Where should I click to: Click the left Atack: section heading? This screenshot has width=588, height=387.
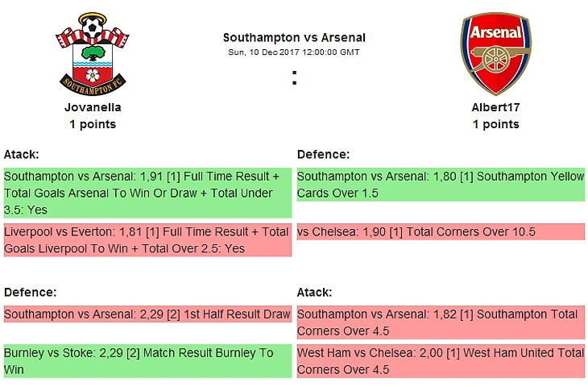(22, 154)
